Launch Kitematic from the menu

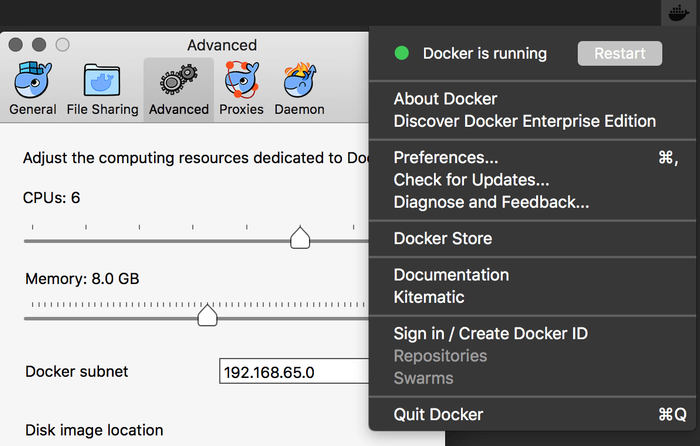(x=429, y=297)
